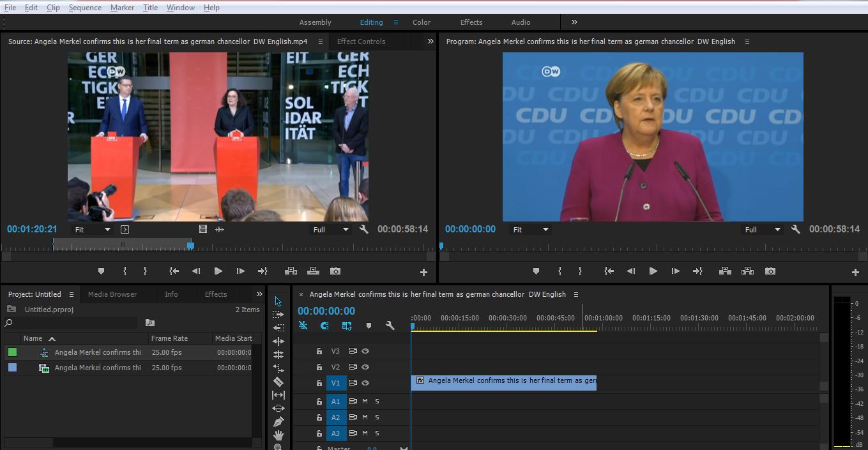Select the Pen tool
868x450 pixels.
[x=278, y=422]
